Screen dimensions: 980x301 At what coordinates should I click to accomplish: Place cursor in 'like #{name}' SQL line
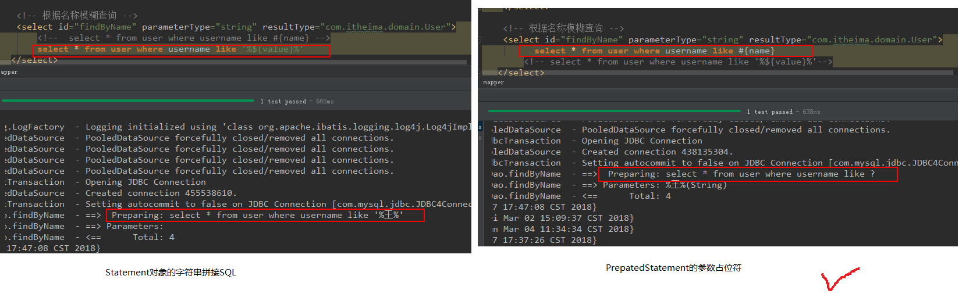click(x=666, y=51)
